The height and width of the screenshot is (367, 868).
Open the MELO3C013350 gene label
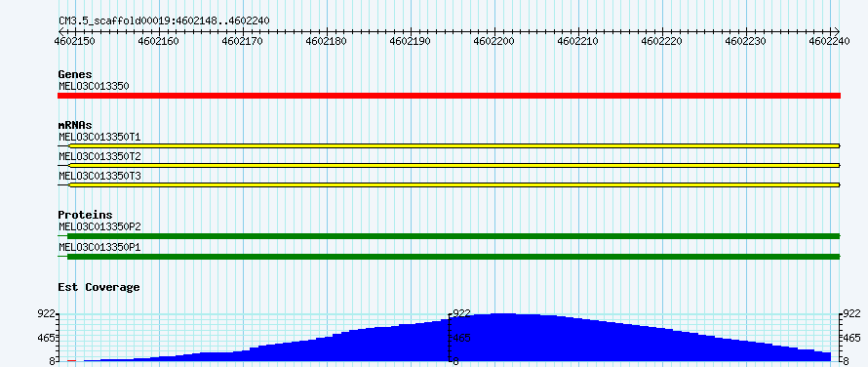pos(94,86)
